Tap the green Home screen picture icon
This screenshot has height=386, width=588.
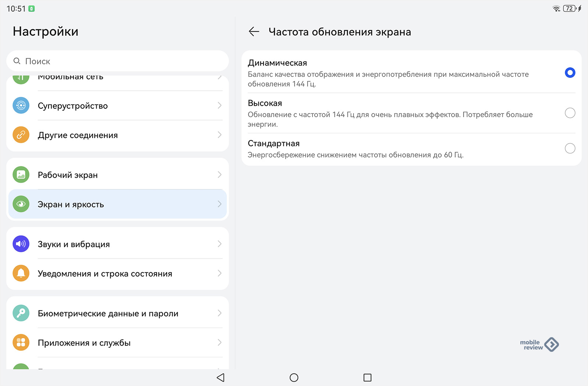pyautogui.click(x=21, y=175)
